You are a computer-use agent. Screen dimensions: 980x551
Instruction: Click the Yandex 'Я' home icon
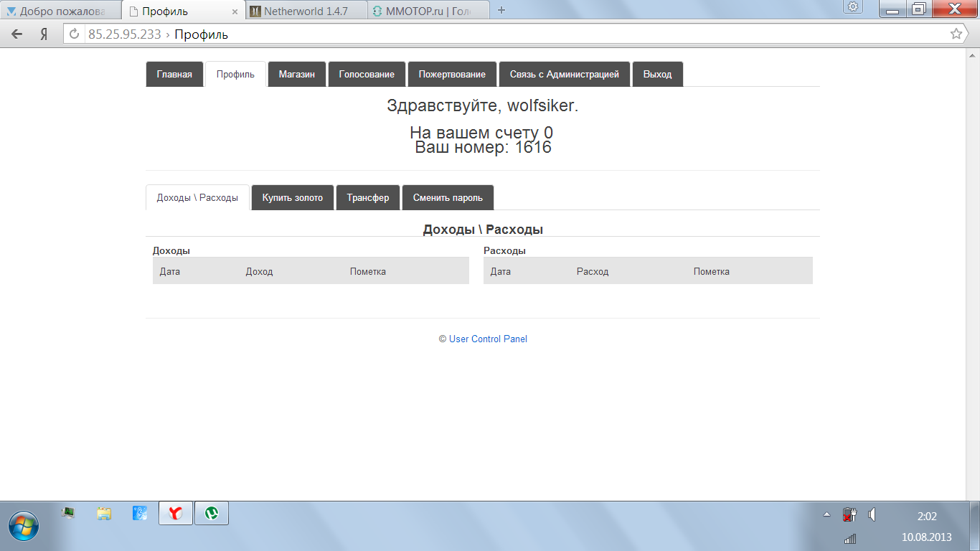click(44, 34)
